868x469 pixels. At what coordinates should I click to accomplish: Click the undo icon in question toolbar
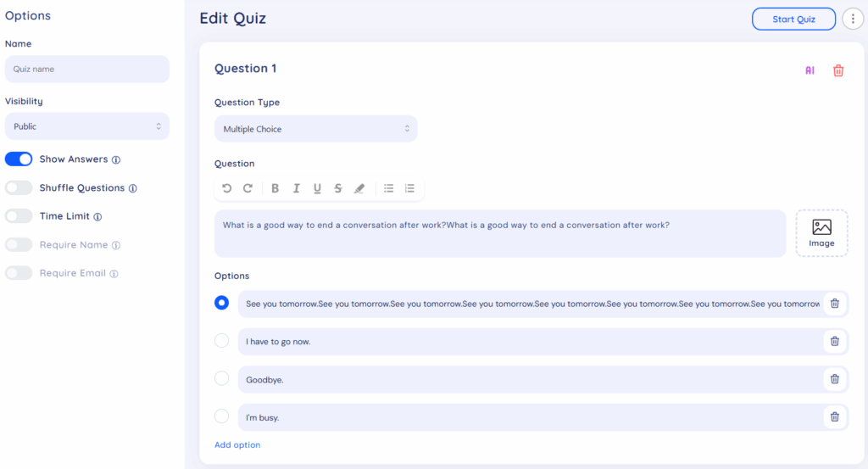click(x=227, y=188)
